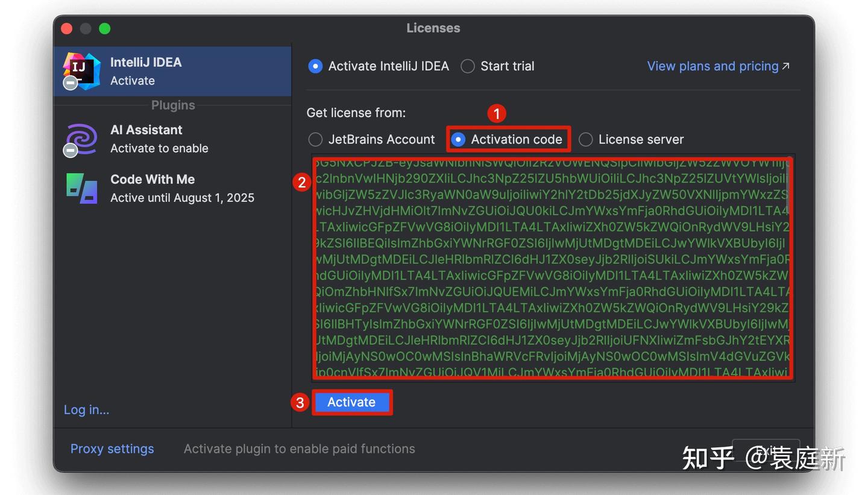Select the Activation code option
The width and height of the screenshot is (868, 495).
pyautogui.click(x=459, y=139)
